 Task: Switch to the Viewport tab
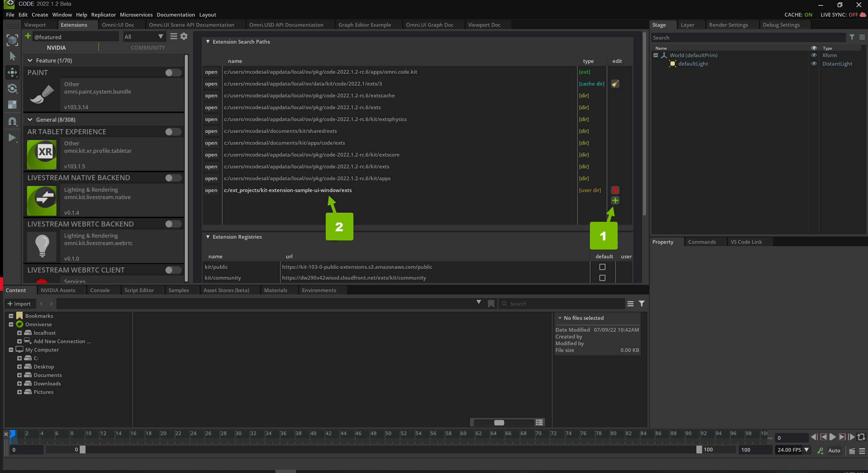[35, 25]
